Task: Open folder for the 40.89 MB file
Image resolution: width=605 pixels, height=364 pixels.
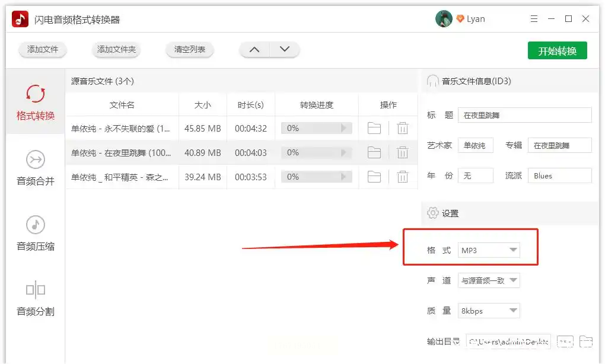Action: tap(374, 153)
